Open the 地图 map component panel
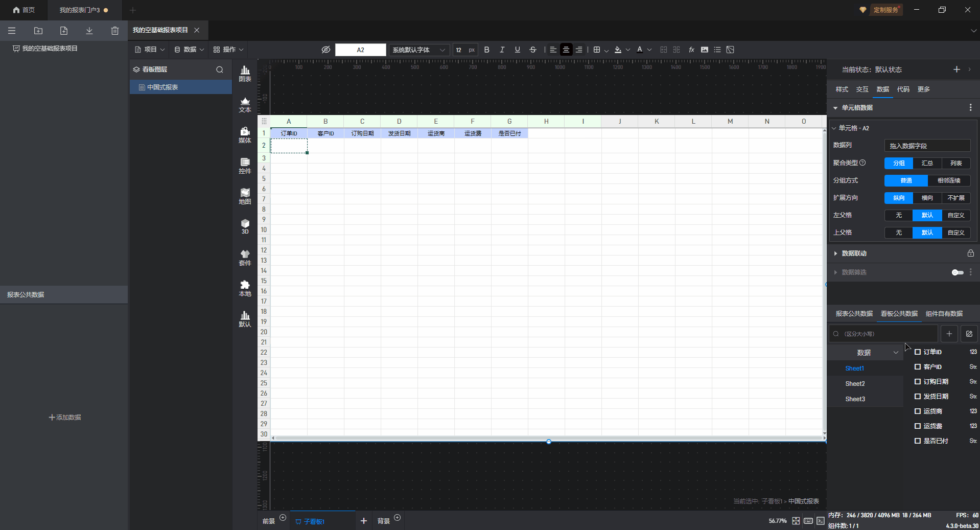 click(245, 196)
